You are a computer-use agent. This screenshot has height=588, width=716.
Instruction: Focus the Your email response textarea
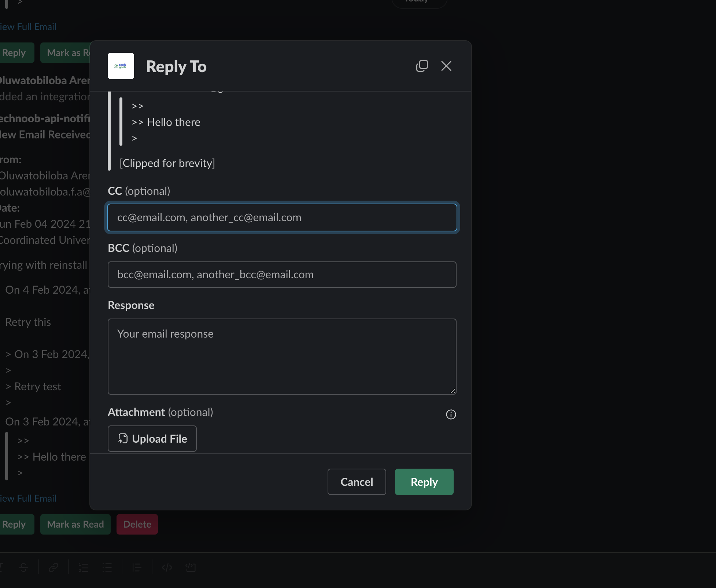(281, 356)
